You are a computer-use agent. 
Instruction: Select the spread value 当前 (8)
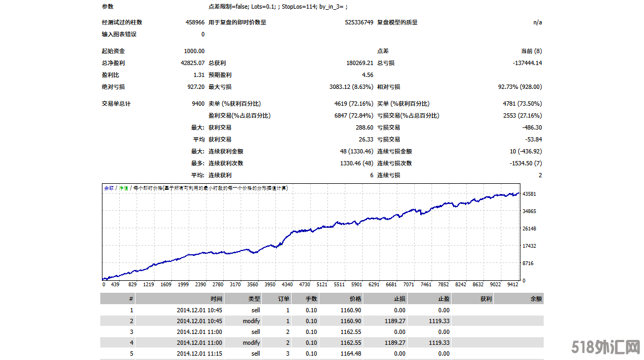click(531, 51)
